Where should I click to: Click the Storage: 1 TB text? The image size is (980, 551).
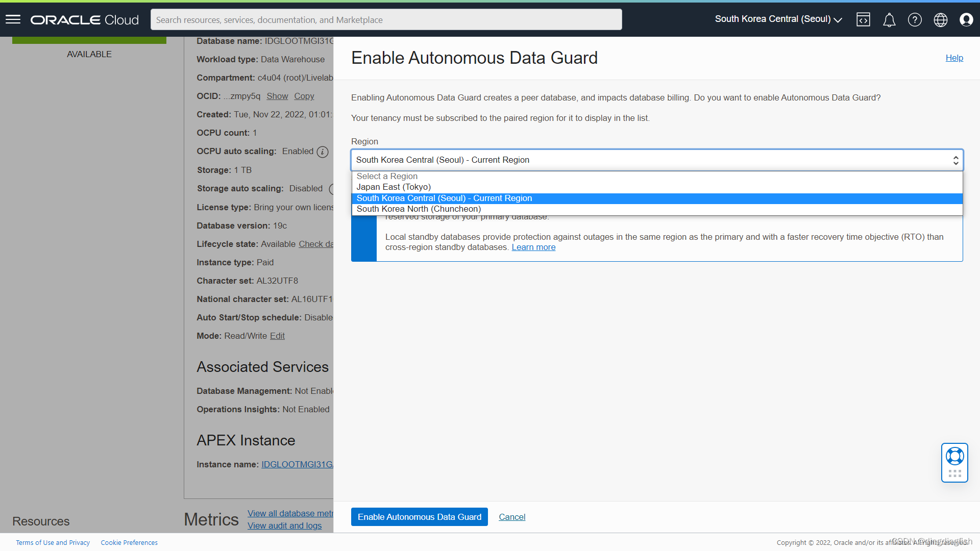pyautogui.click(x=224, y=170)
